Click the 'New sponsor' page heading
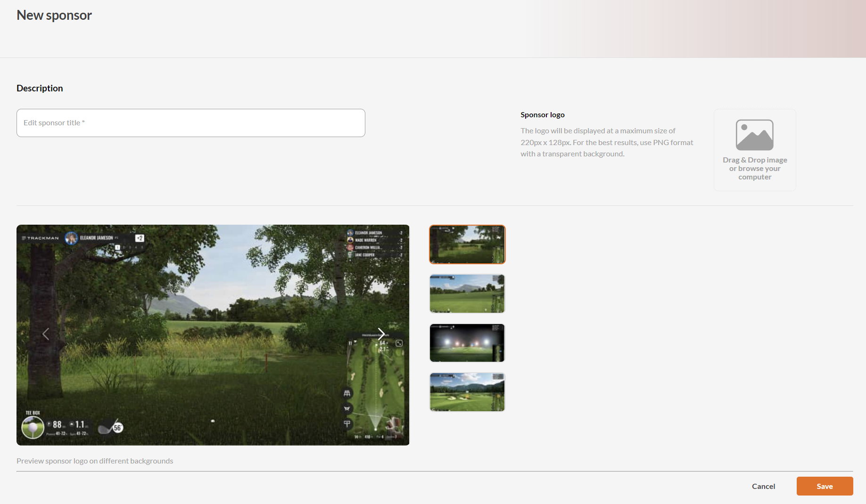 coord(54,15)
